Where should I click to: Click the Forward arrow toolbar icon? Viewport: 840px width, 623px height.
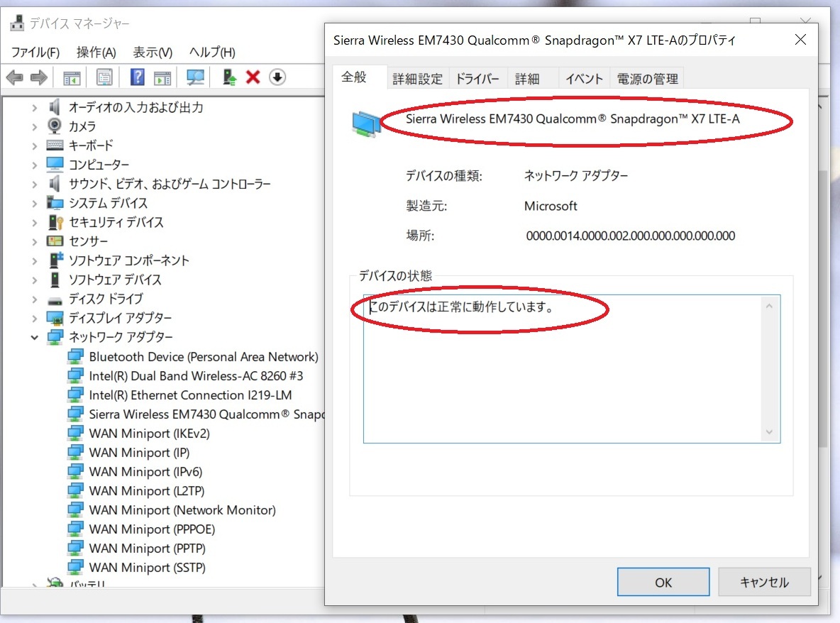(38, 77)
